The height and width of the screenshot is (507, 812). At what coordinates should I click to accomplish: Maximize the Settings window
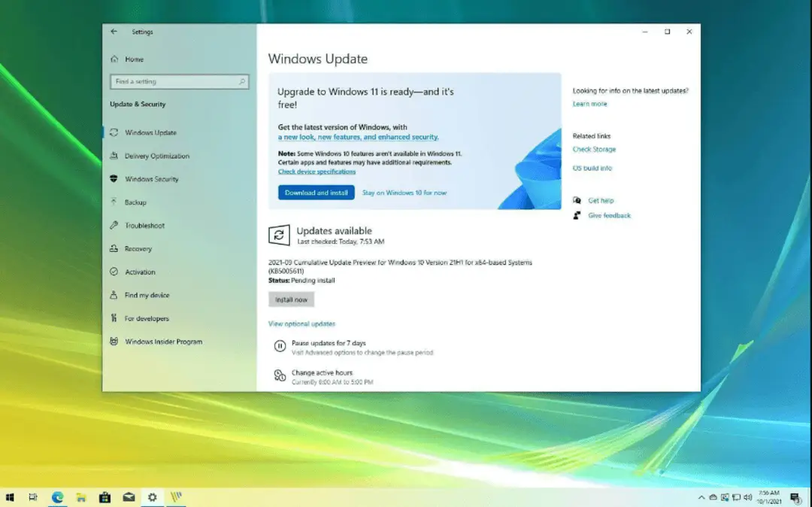(x=667, y=32)
